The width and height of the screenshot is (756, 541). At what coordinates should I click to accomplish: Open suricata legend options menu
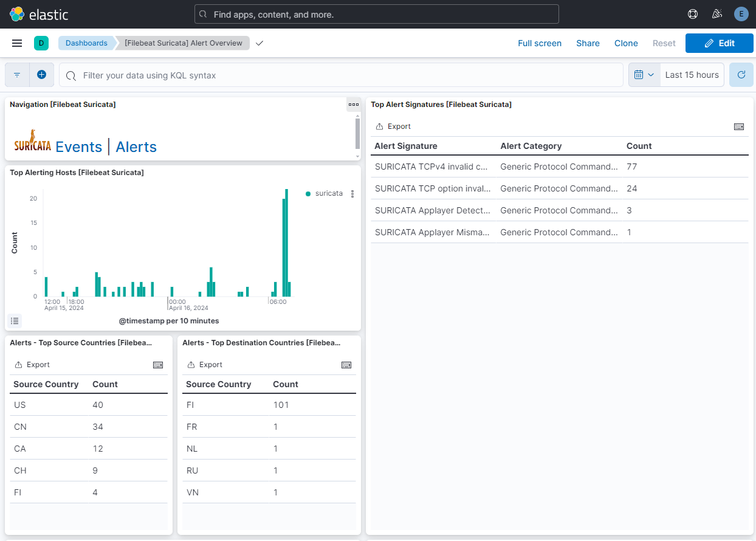tap(352, 194)
